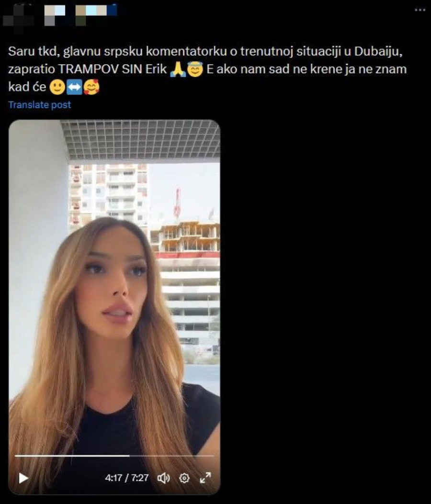
Task: Expand video to fullscreen
Action: (x=205, y=478)
